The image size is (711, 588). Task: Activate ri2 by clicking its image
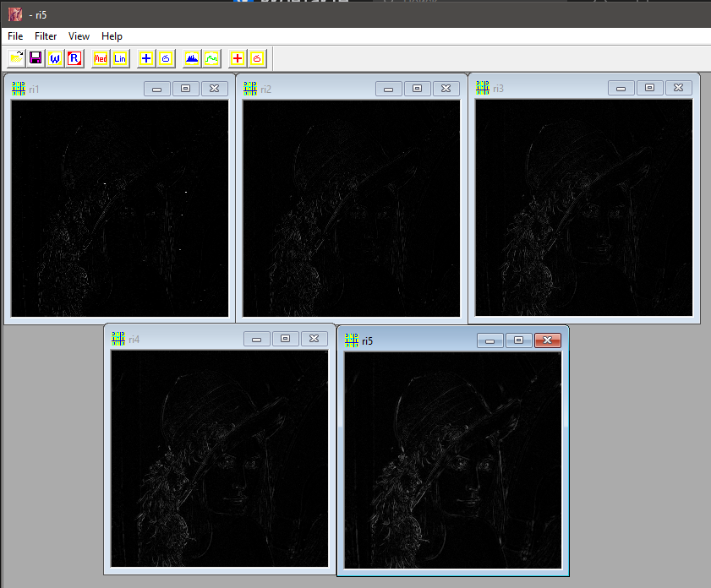(x=352, y=209)
